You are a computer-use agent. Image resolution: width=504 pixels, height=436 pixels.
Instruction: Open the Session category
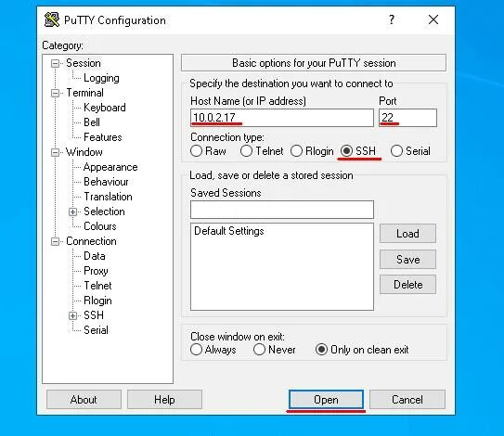(x=84, y=63)
